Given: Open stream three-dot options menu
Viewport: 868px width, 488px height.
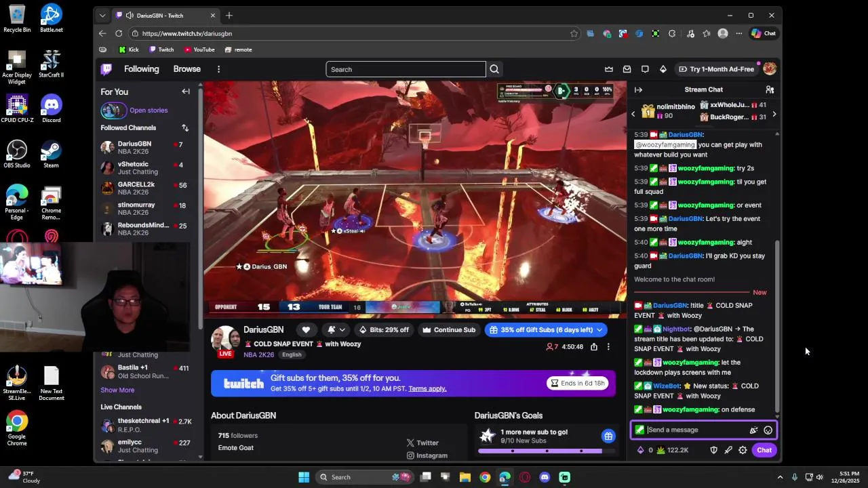Looking at the screenshot, I should (608, 347).
